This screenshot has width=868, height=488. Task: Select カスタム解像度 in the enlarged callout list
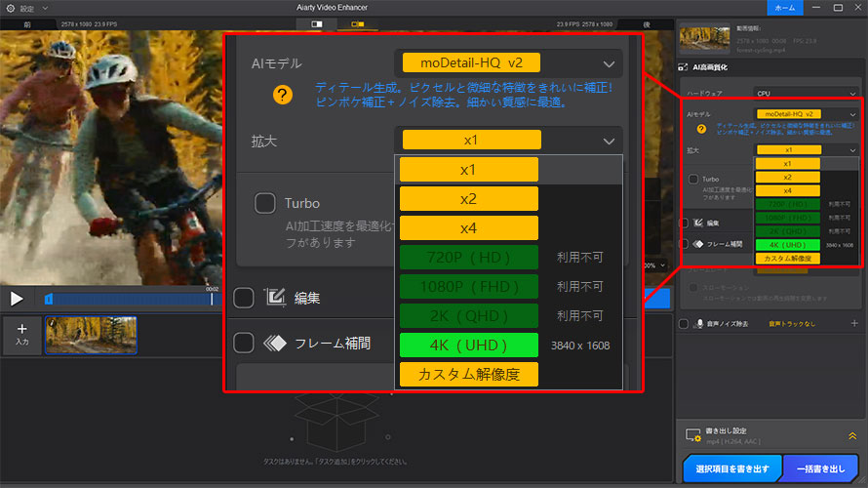[x=468, y=375]
